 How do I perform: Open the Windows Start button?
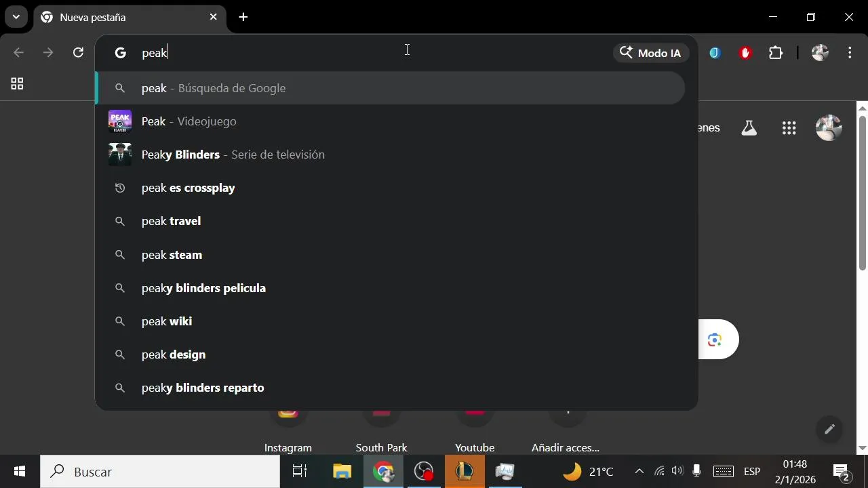click(20, 471)
